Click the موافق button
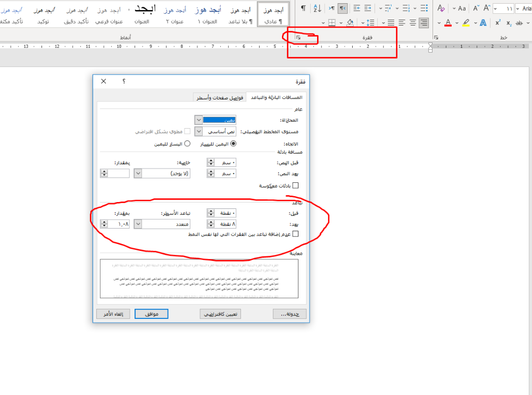This screenshot has height=395, width=532. [x=151, y=314]
